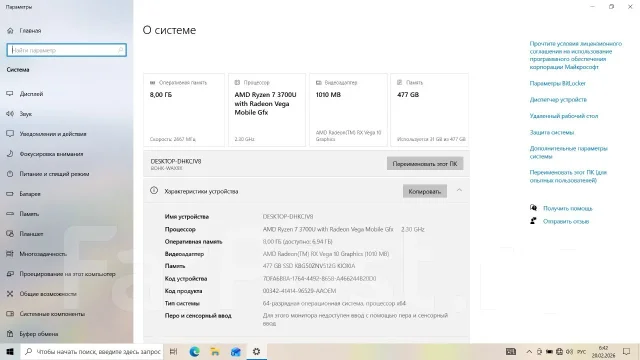Open Питание и спящий режим section
This screenshot has height=360, width=640.
pos(48,174)
